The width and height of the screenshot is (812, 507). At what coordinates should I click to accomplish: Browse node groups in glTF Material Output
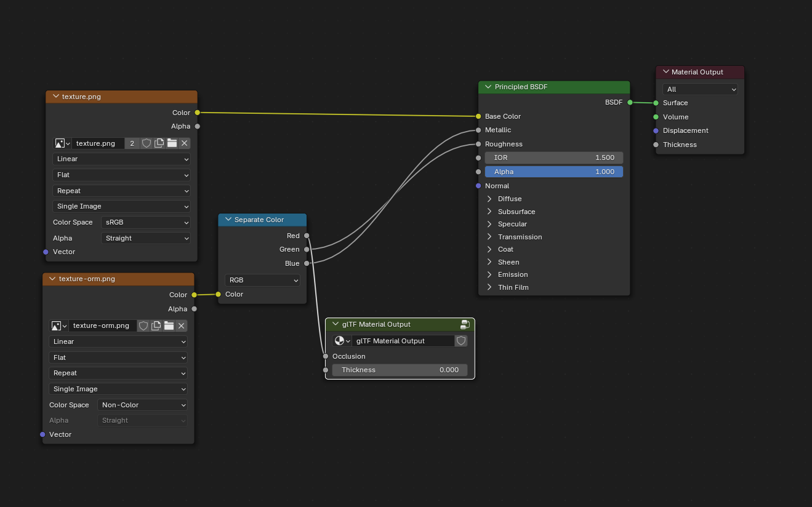click(x=342, y=341)
